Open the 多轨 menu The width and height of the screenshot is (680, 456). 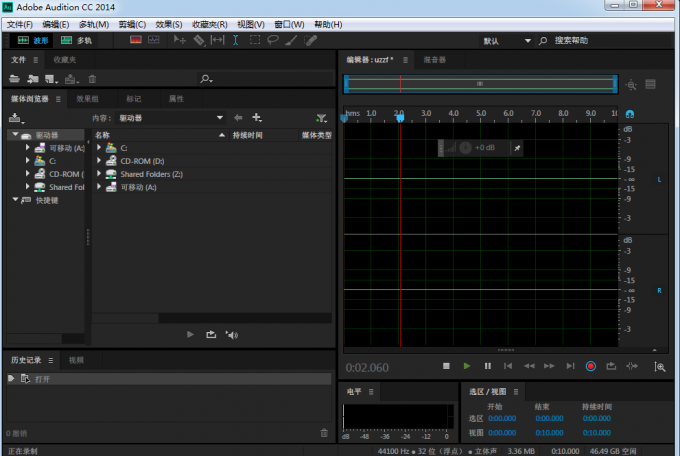click(94, 25)
